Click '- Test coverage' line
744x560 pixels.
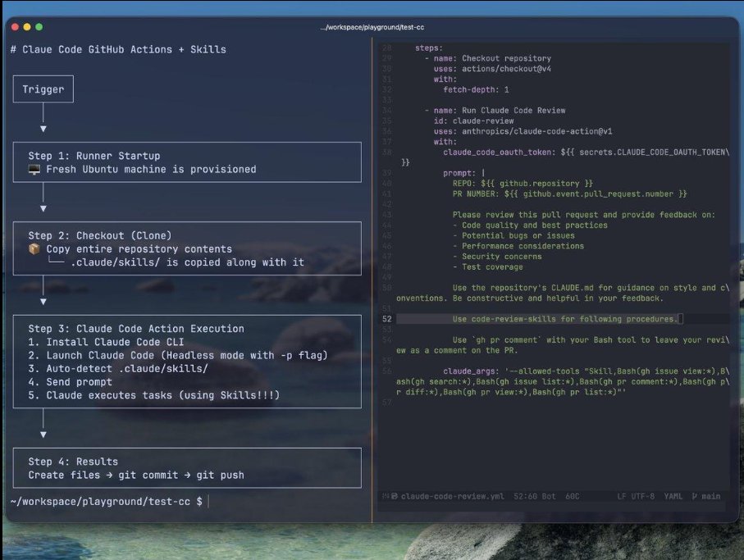click(x=487, y=267)
